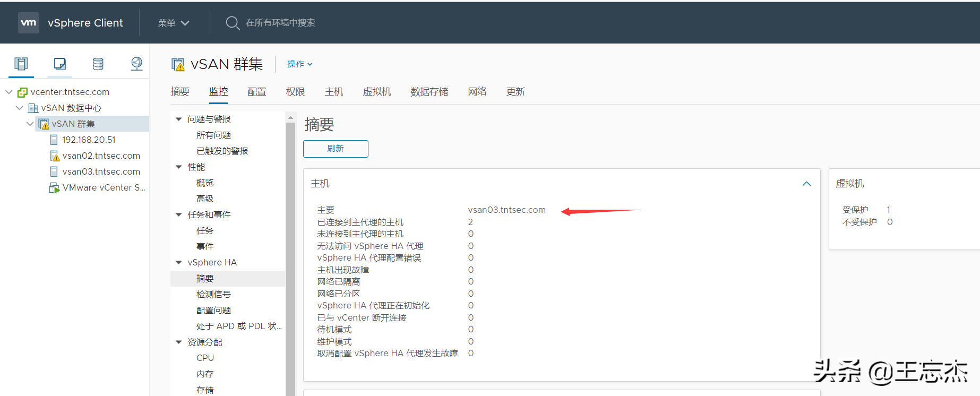
Task: Collapse the 性能 section
Action: tap(179, 167)
